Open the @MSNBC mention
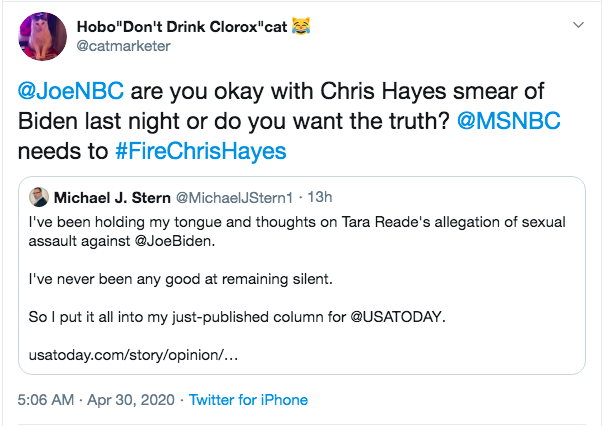Screen dimensions: 603x426 click(508, 121)
